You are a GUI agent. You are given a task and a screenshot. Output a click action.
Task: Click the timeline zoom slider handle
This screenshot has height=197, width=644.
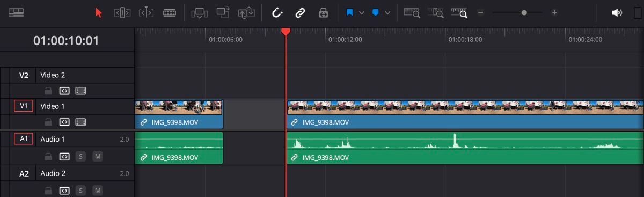pos(524,12)
